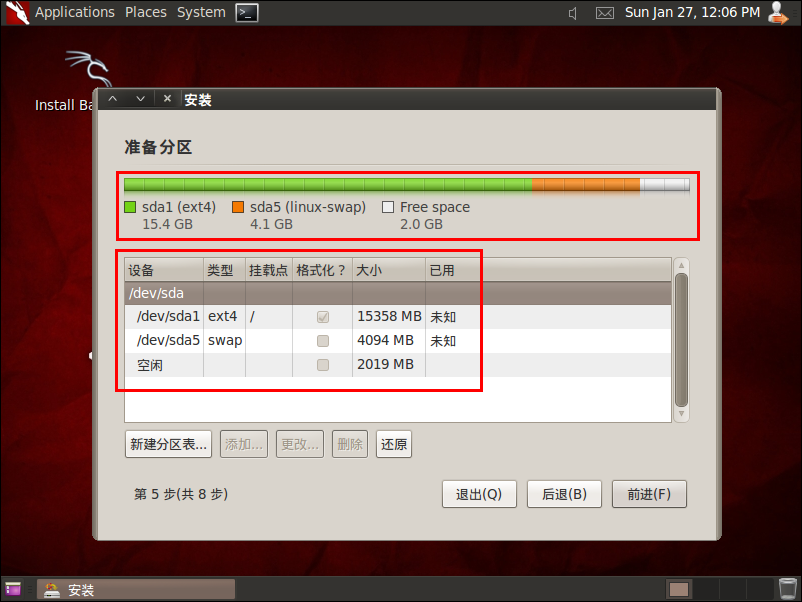Click the 前进(F) forward button
This screenshot has width=802, height=602.
(649, 494)
